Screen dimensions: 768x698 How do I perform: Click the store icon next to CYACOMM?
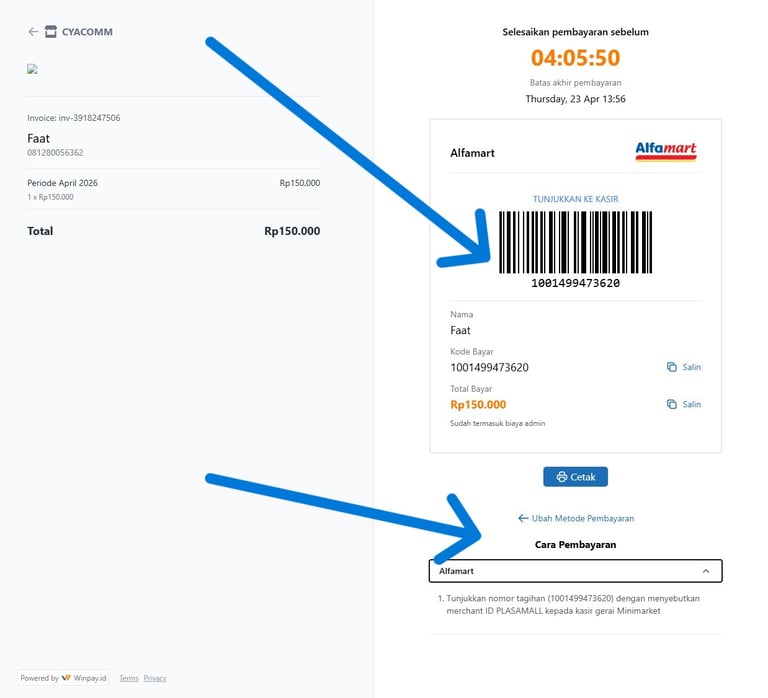50,32
